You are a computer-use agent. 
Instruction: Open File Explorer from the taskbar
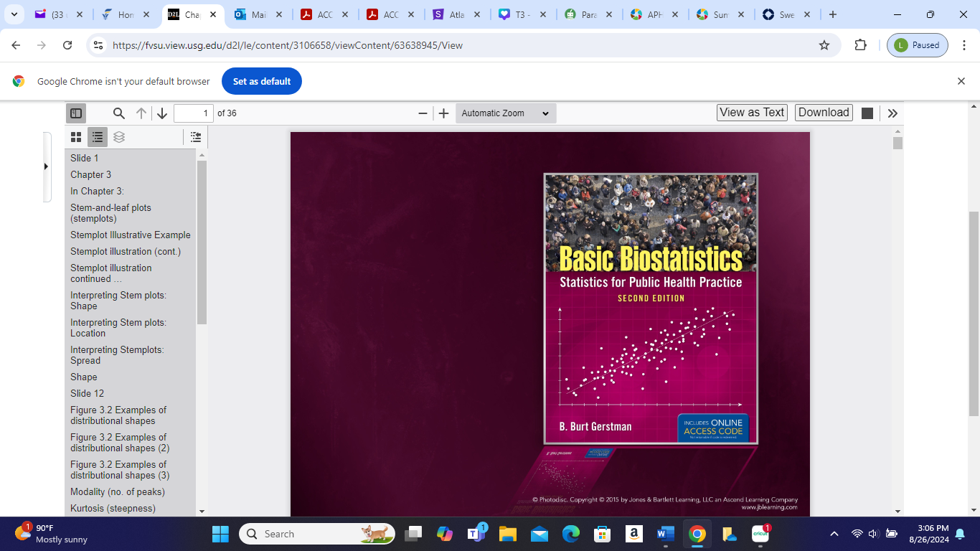coord(508,534)
